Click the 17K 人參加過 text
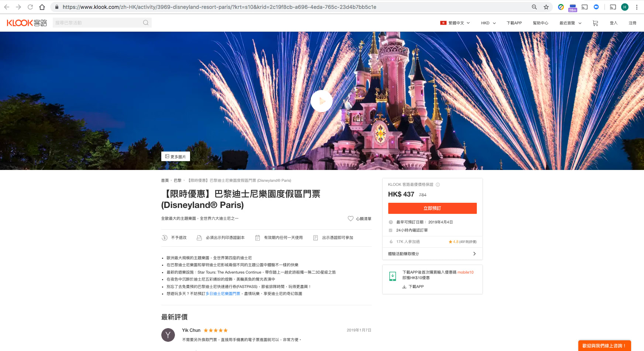Viewport: 644px width, 351px height. (x=408, y=242)
